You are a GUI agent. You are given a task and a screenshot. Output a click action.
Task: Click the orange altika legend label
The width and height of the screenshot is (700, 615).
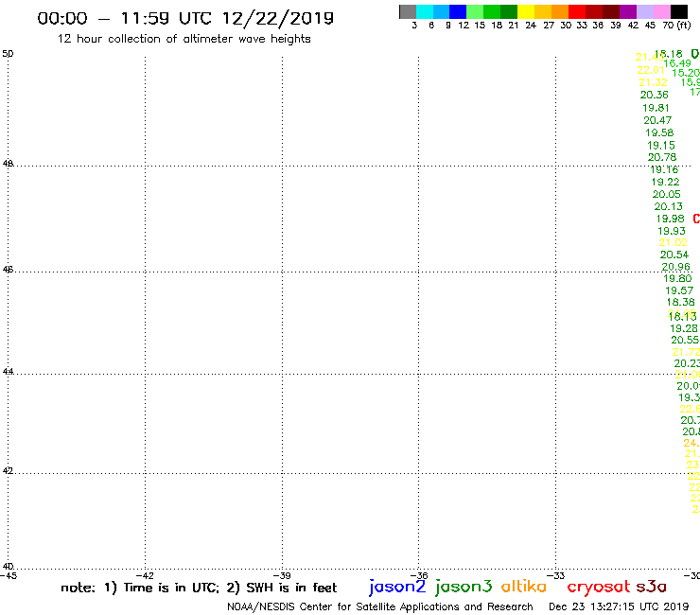click(x=524, y=587)
